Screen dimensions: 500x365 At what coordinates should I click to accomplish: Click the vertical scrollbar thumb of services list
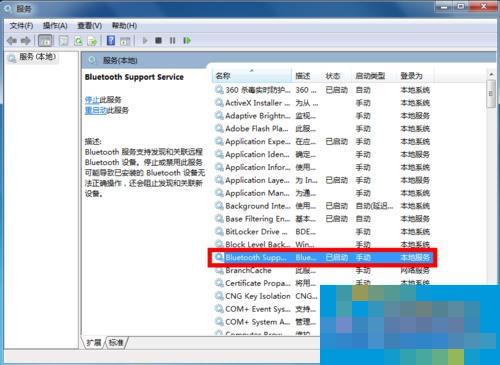(x=491, y=94)
